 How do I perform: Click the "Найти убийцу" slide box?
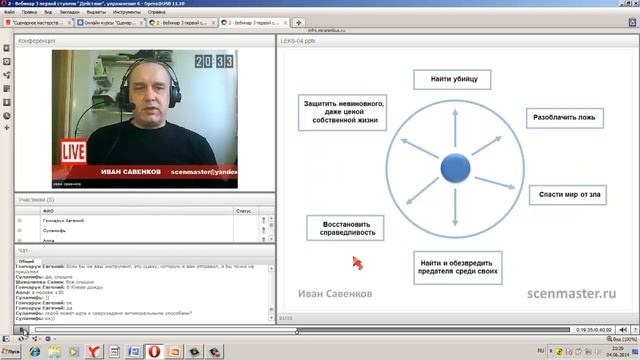click(452, 80)
